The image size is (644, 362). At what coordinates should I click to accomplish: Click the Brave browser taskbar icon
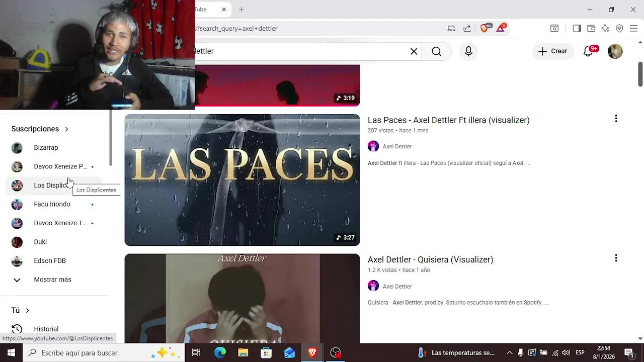pyautogui.click(x=312, y=353)
